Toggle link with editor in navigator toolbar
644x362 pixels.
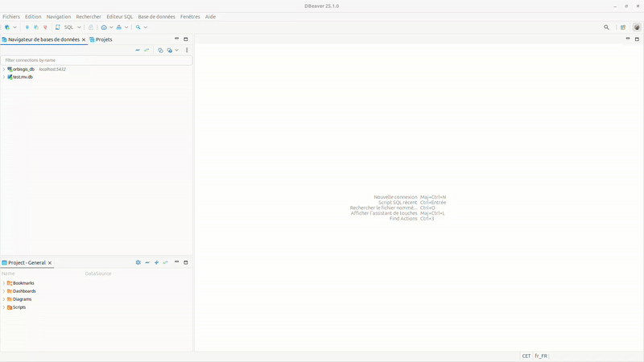click(147, 50)
